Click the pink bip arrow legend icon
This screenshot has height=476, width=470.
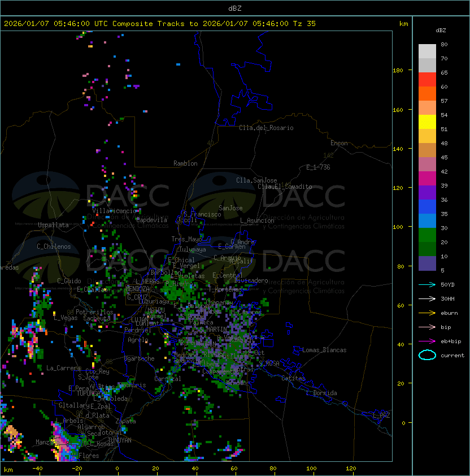tap(427, 327)
